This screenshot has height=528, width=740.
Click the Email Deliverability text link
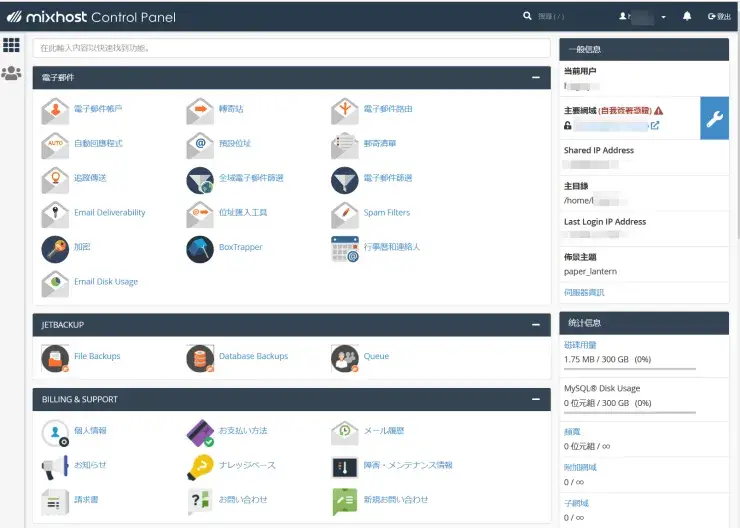[x=109, y=212]
